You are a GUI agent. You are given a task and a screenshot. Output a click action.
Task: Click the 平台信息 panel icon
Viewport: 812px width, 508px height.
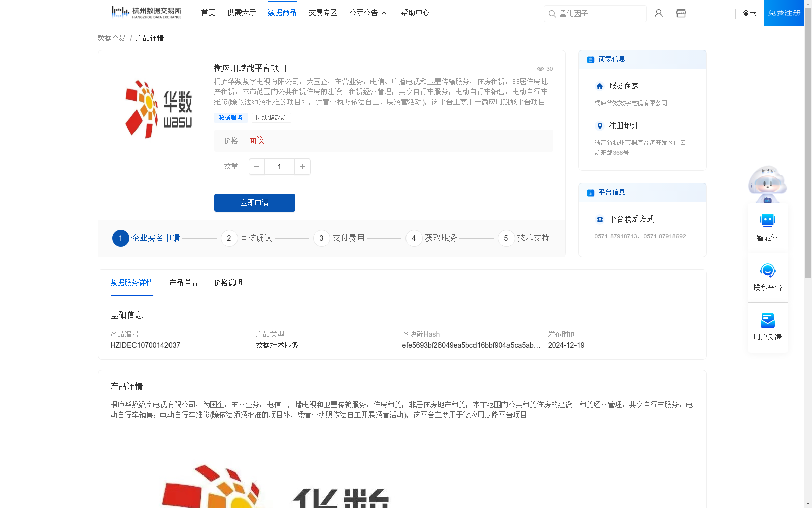[591, 193]
